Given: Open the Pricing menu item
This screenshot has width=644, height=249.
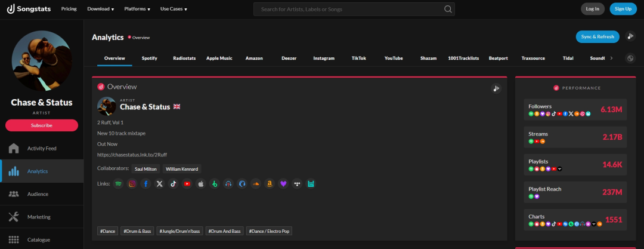Looking at the screenshot, I should click(x=69, y=9).
